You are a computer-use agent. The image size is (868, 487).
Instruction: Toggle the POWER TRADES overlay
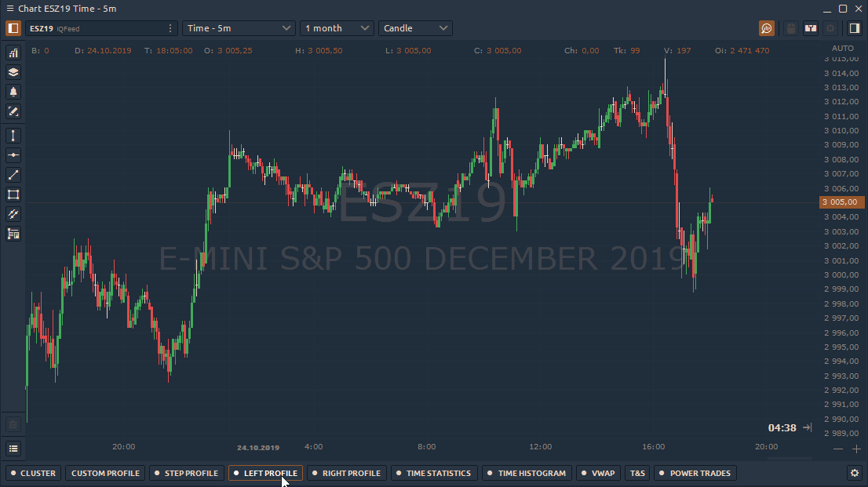point(695,473)
